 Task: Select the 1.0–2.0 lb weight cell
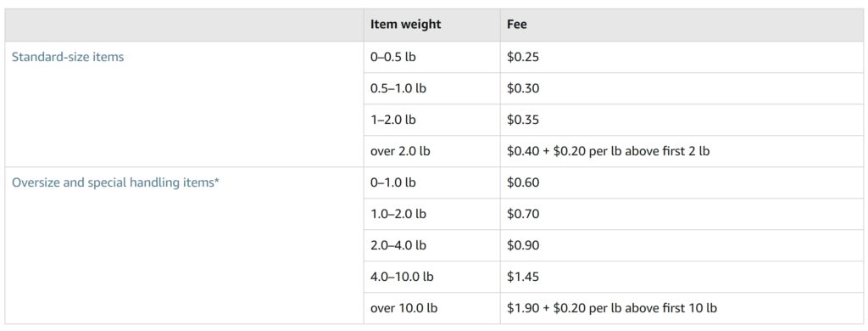(x=431, y=214)
